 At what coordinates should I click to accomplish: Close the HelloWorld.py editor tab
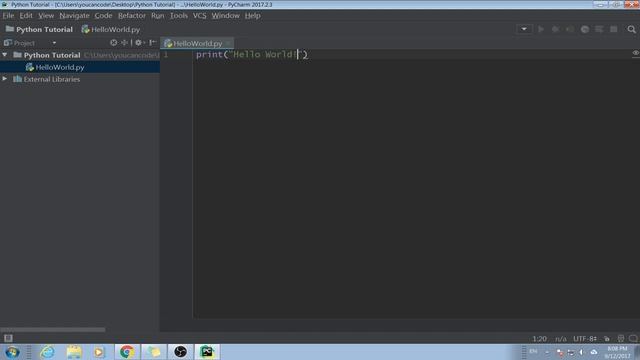[228, 43]
